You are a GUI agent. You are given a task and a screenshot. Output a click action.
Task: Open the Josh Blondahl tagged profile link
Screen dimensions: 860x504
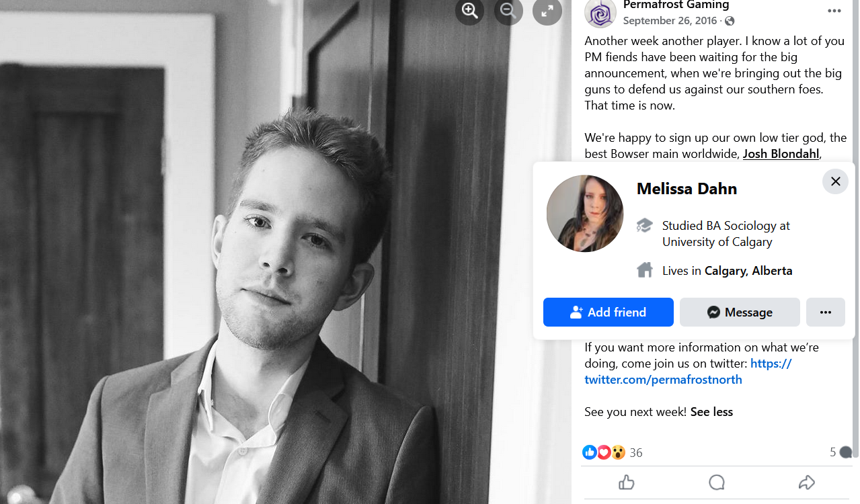[781, 154]
